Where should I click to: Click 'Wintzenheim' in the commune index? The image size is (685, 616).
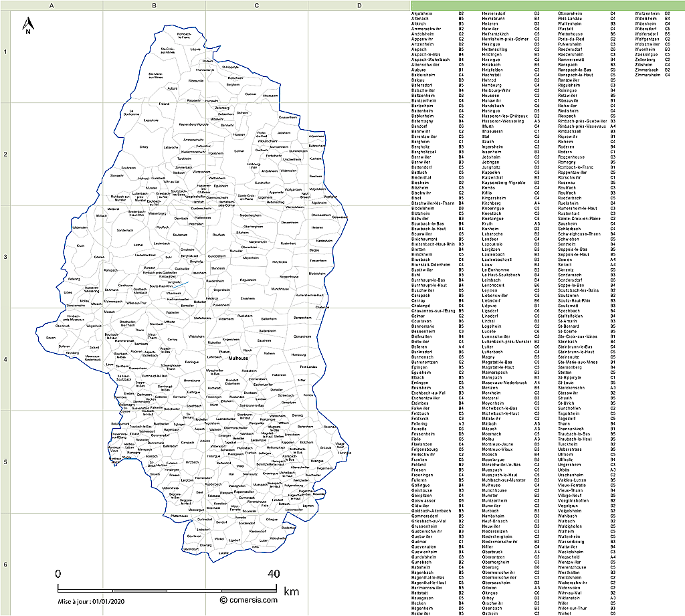point(647,13)
